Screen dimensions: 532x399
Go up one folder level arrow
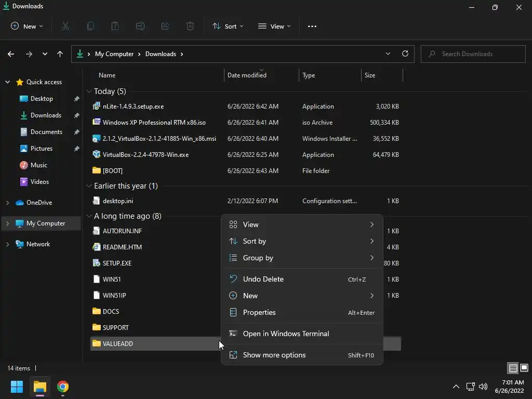60,54
